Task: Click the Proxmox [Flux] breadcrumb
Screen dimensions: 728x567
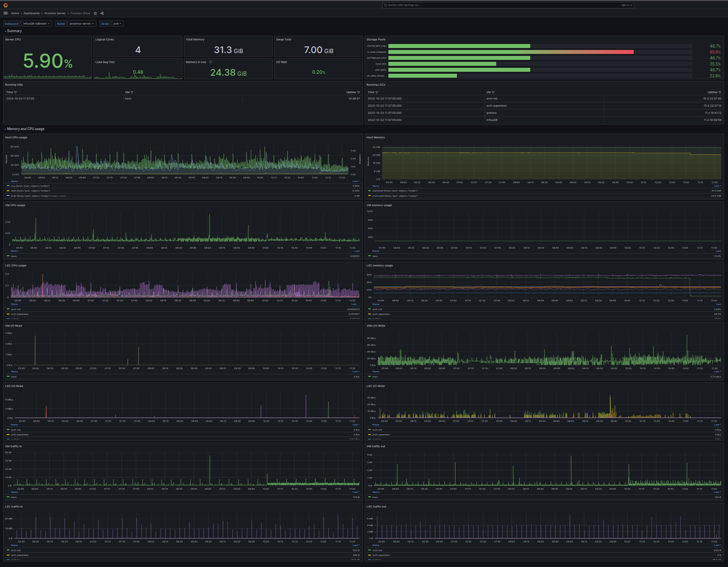Action: 80,13
